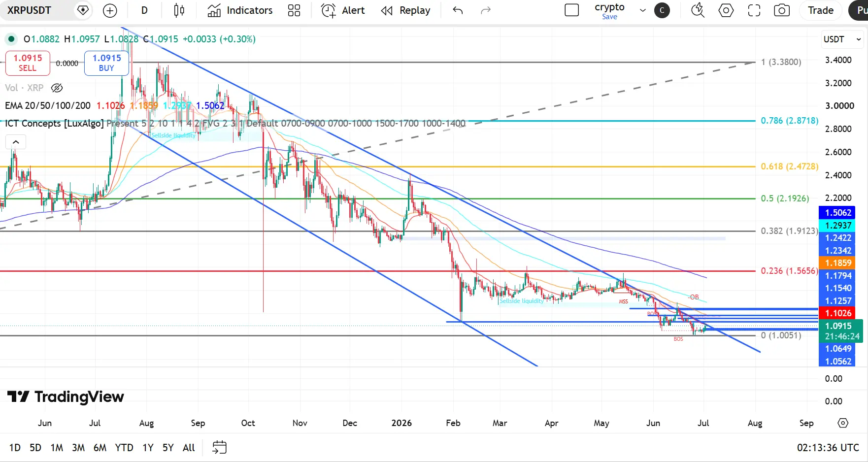Viewport: 868px width, 462px height.
Task: Open the Trade panel button
Action: point(821,10)
